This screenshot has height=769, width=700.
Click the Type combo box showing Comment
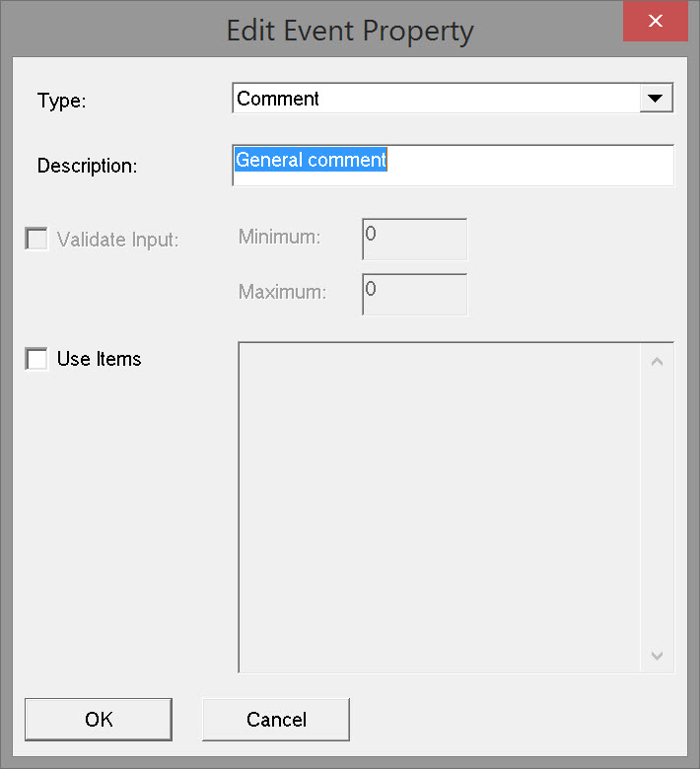(436, 99)
